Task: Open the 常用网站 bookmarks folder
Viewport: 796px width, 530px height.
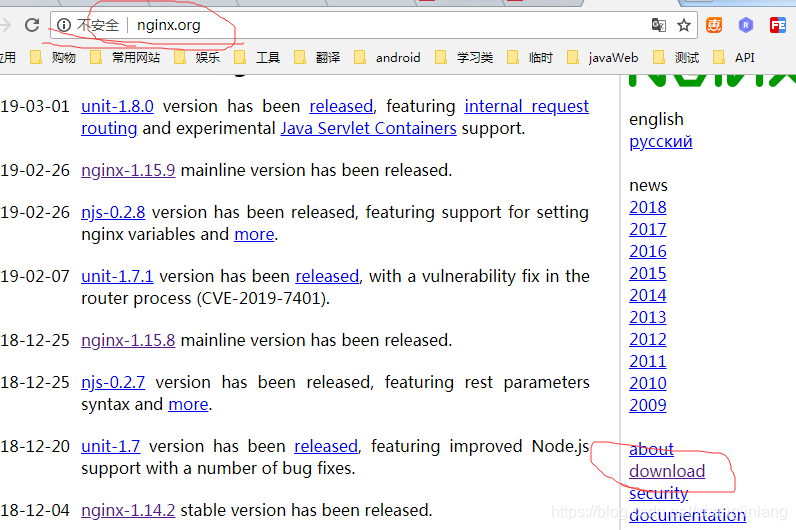Action: (x=125, y=57)
